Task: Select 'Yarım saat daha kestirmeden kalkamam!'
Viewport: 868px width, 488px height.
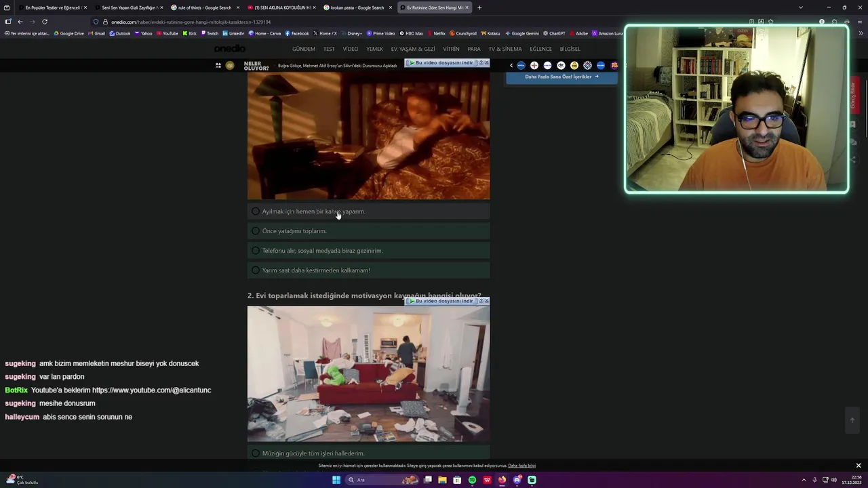Action: pyautogui.click(x=368, y=270)
